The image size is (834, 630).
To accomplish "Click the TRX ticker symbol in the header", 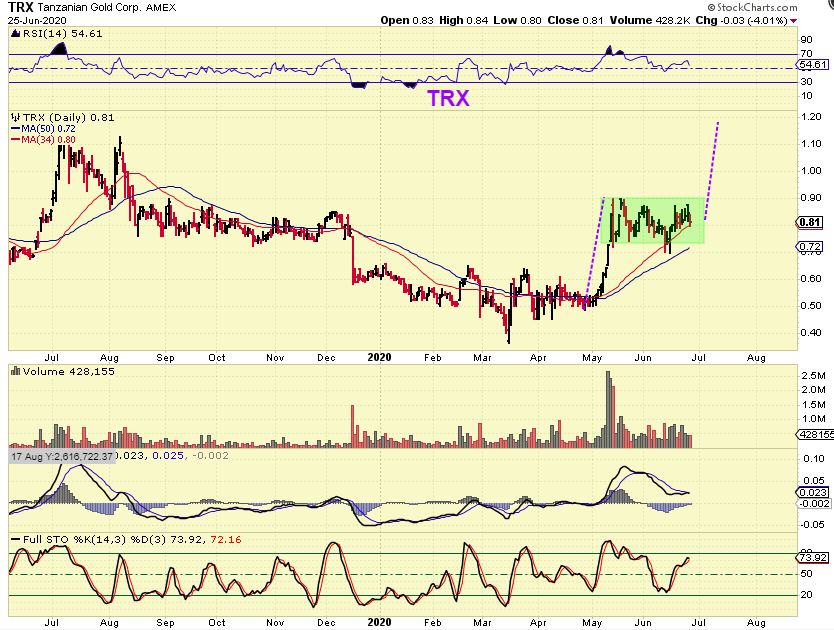I will (21, 7).
